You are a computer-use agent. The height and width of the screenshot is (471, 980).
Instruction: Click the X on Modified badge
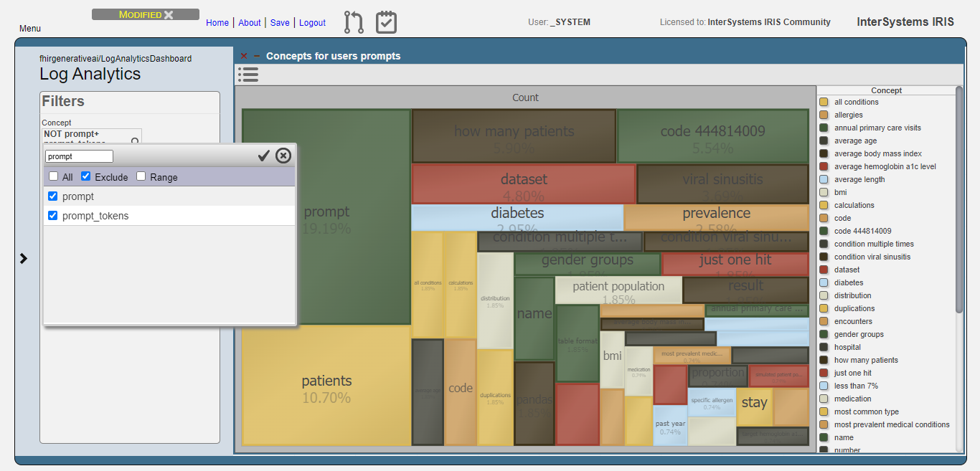[169, 14]
